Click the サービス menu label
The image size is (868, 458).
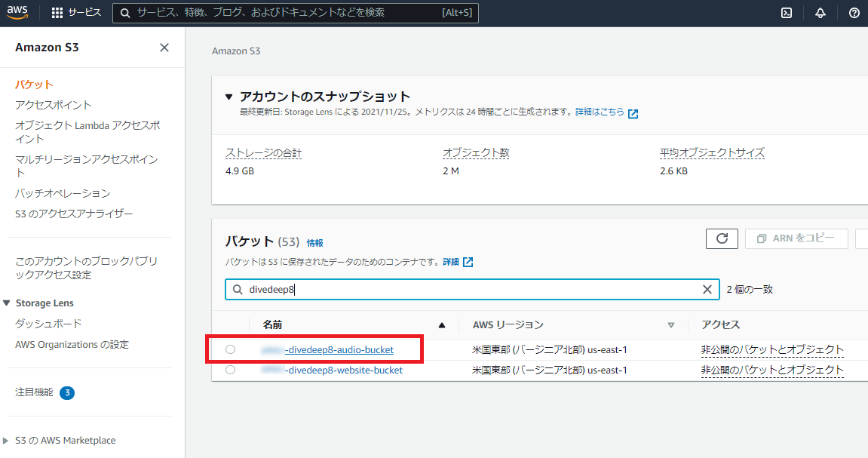coord(84,13)
